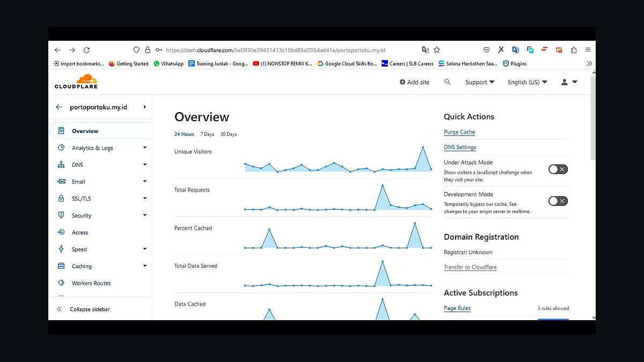Expand the Caching submenu arrow
The height and width of the screenshot is (362, 644).
[145, 266]
